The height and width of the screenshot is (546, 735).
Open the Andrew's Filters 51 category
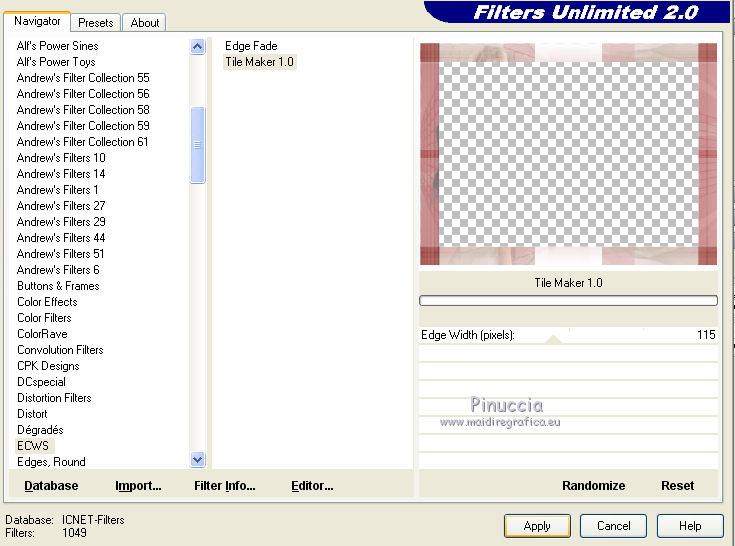(x=60, y=254)
